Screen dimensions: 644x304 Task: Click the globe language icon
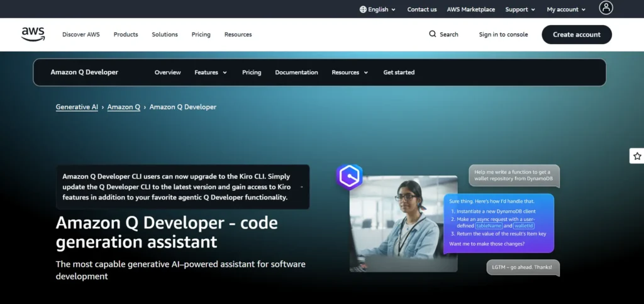(363, 9)
